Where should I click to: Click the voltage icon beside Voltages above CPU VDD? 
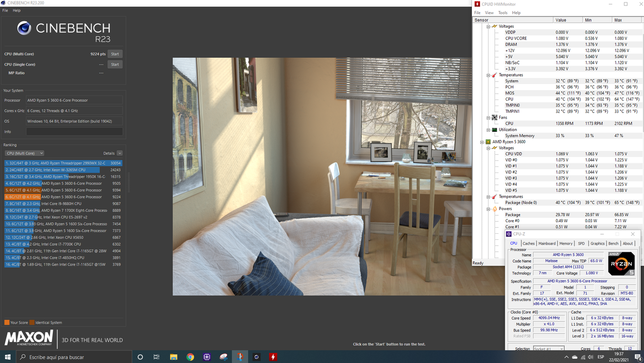tap(495, 148)
